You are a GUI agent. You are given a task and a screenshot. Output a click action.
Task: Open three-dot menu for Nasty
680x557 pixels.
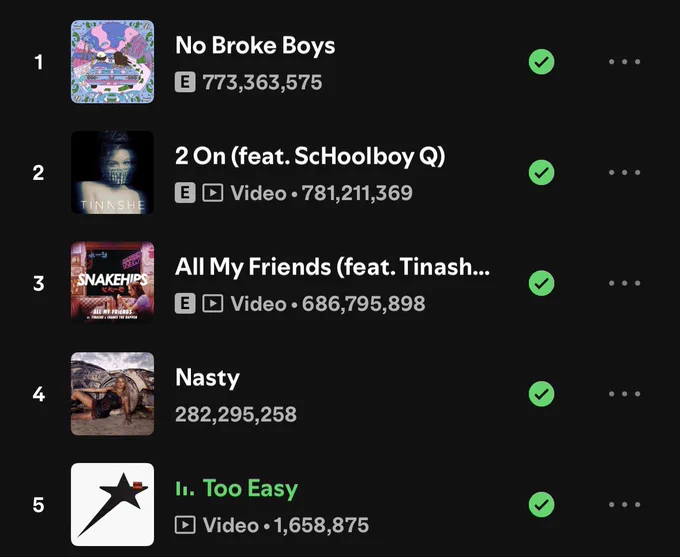624,393
